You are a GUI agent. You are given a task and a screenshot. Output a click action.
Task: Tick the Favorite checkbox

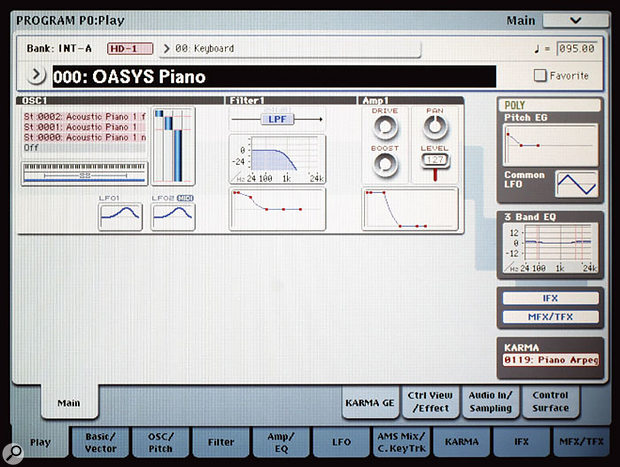[x=540, y=76]
